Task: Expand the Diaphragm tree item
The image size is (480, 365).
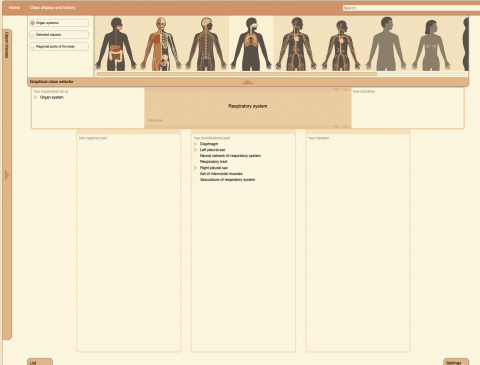Action: [196, 144]
